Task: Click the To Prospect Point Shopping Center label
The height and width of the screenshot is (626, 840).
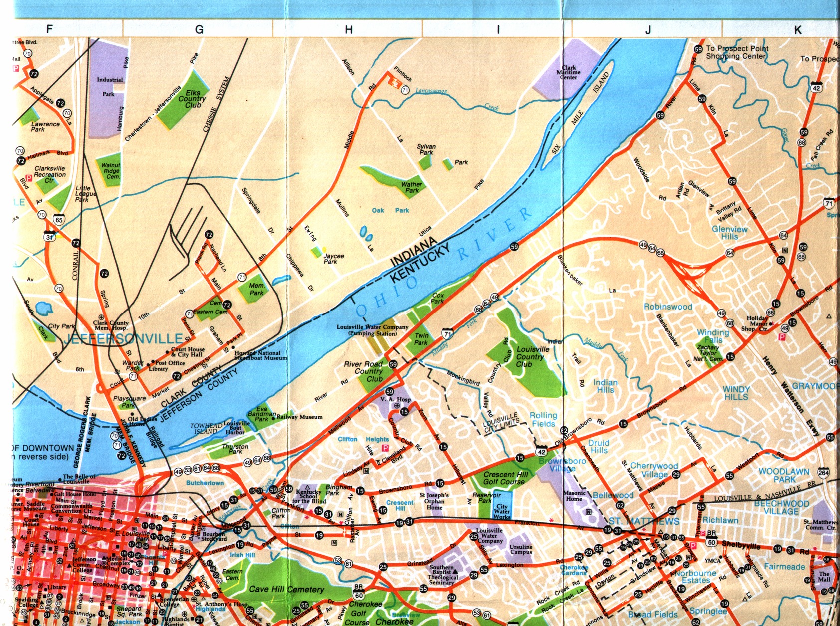Action: point(737,52)
